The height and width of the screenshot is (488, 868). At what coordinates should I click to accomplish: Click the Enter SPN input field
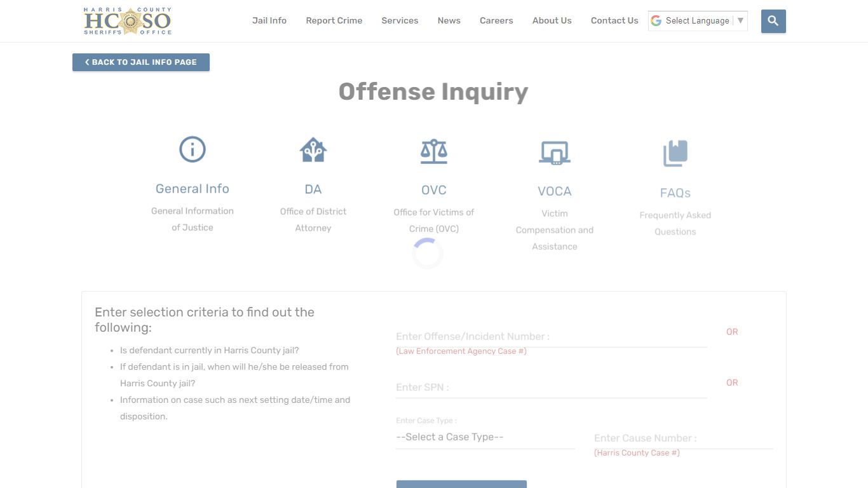tap(552, 387)
